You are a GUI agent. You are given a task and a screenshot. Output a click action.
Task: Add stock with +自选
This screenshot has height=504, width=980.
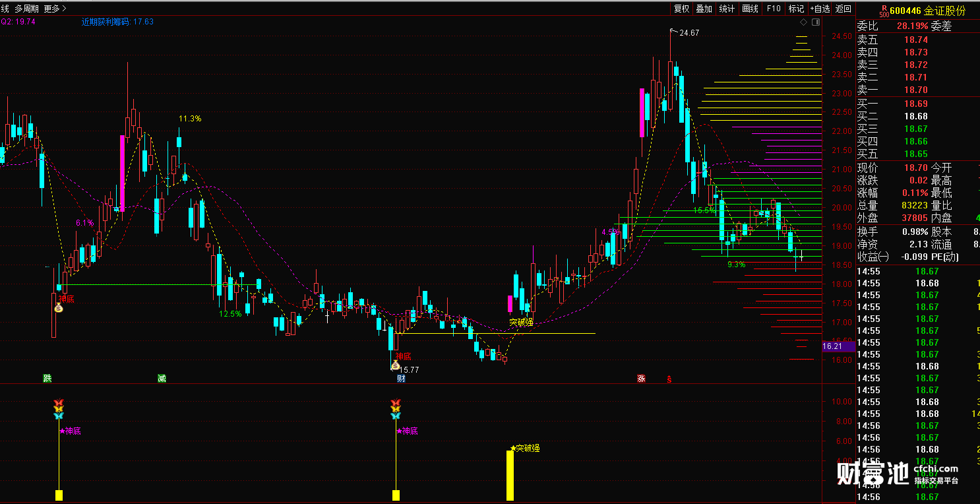click(x=820, y=9)
